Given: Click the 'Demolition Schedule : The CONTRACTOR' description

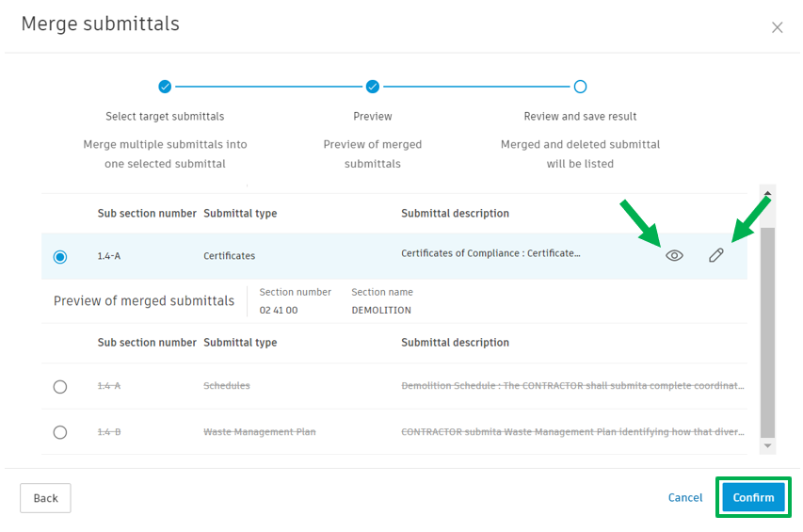Looking at the screenshot, I should 572,385.
